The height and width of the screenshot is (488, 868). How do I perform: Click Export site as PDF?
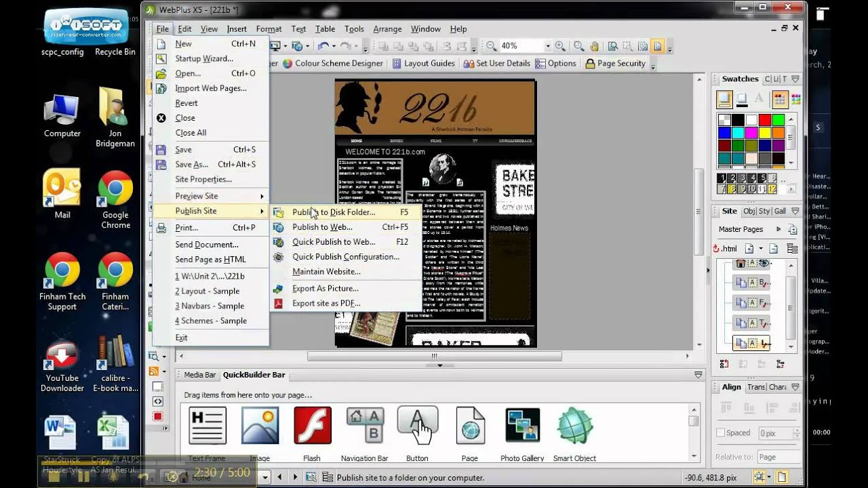[346, 303]
